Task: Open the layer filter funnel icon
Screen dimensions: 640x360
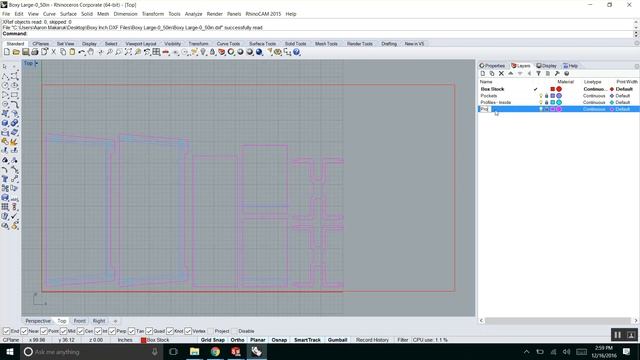Action: click(538, 73)
